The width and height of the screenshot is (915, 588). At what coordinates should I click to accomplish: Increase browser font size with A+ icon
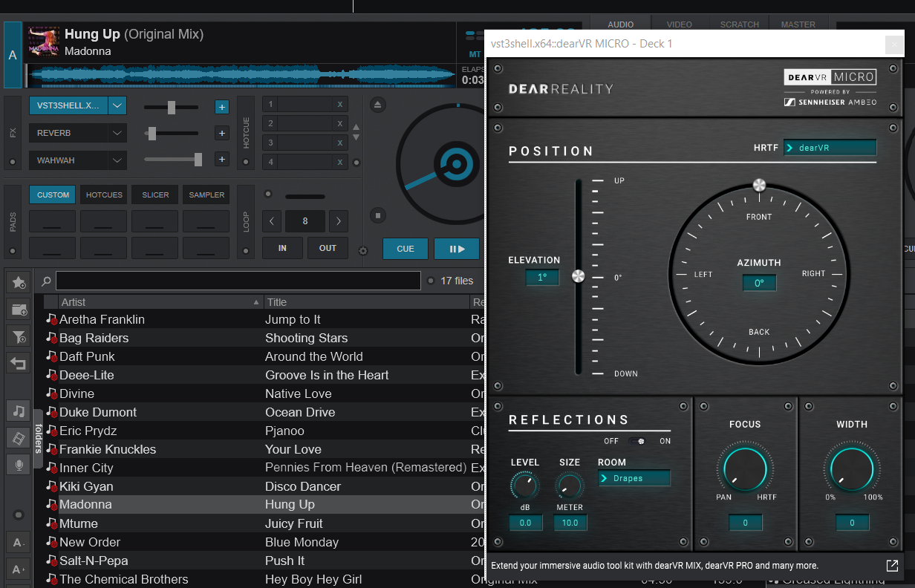19,569
